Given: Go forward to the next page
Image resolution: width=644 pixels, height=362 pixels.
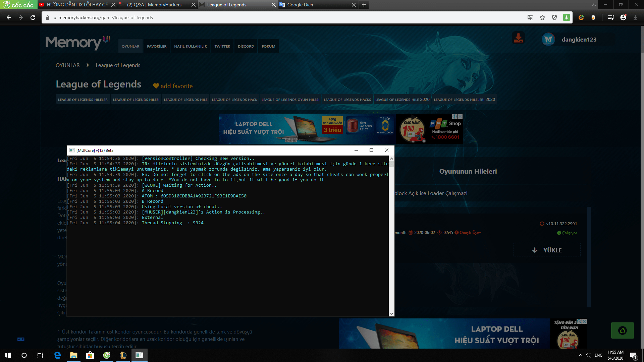Looking at the screenshot, I should 21,17.
